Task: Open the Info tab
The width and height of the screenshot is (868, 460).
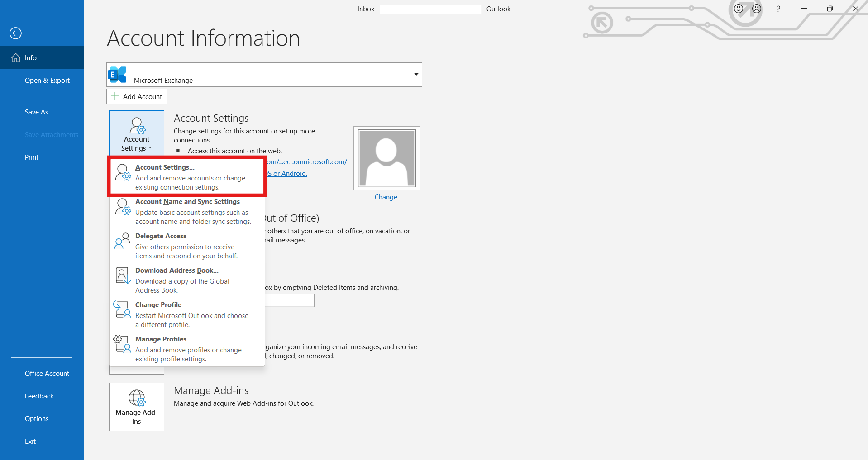Action: click(x=42, y=57)
